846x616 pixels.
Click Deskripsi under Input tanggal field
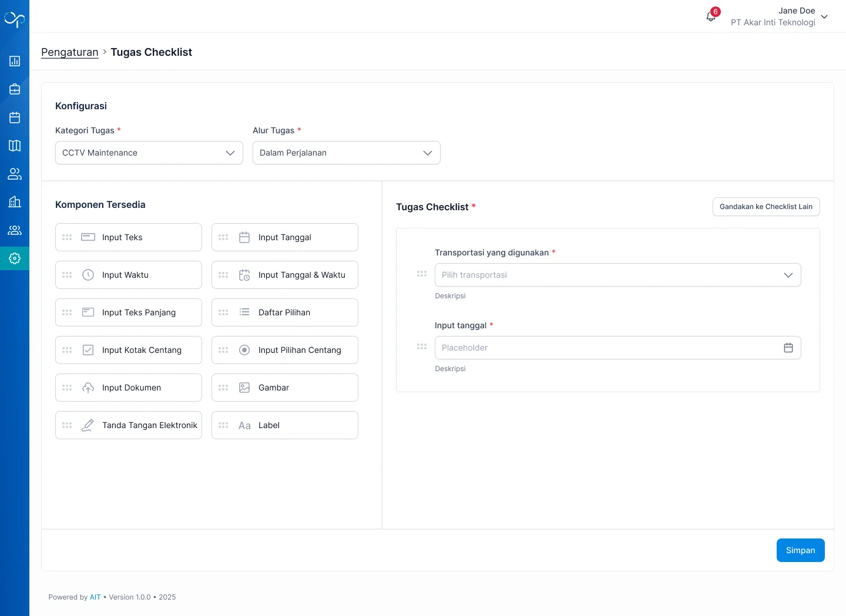point(450,369)
